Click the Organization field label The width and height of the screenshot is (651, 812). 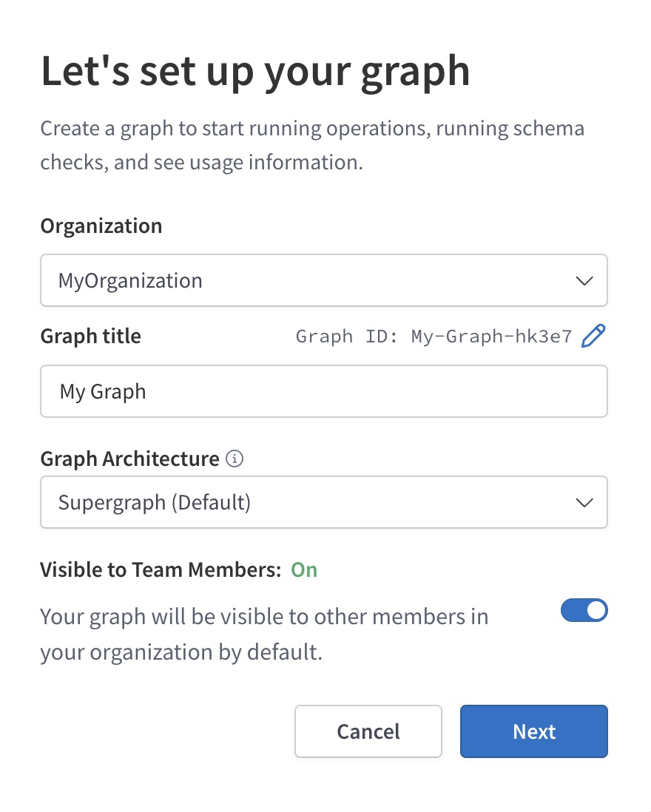tap(101, 226)
